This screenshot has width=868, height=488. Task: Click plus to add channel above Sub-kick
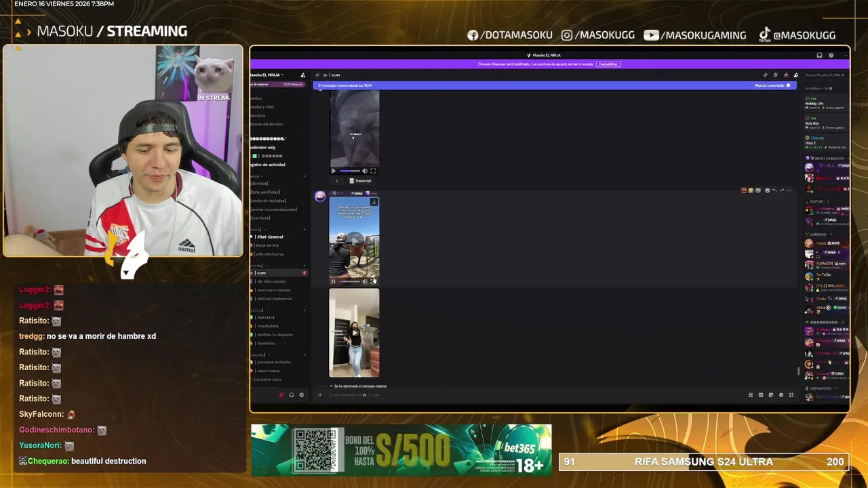click(304, 310)
